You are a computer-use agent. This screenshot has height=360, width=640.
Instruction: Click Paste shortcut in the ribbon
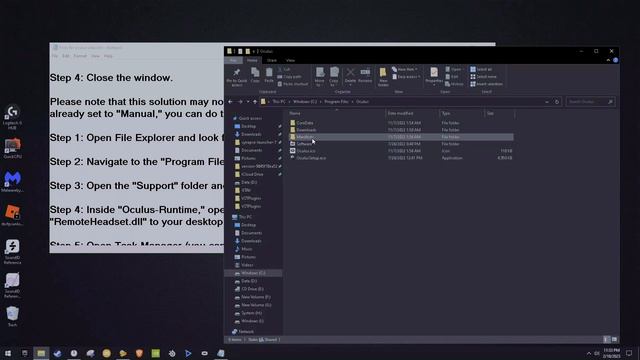tap(293, 84)
